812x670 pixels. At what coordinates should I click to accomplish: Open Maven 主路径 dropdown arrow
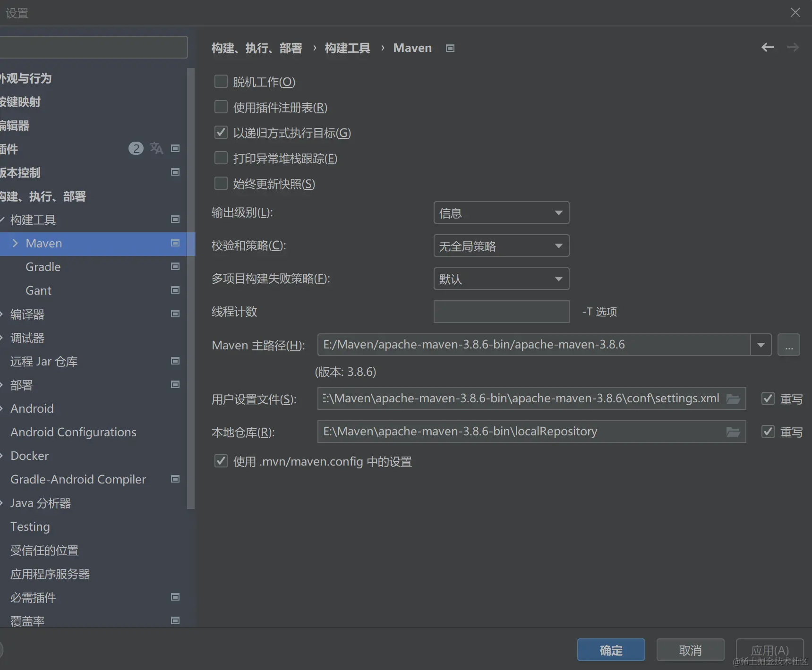(x=761, y=345)
